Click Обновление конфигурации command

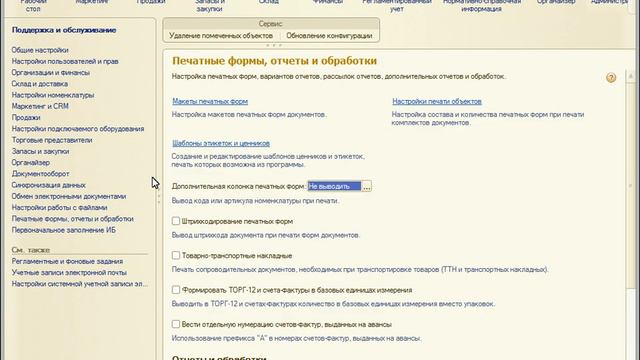329,36
